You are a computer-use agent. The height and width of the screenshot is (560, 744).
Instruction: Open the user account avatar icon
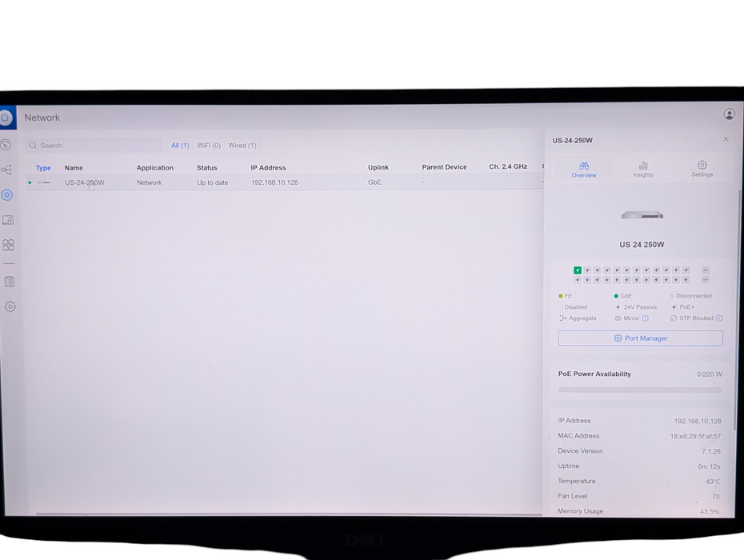click(x=730, y=114)
